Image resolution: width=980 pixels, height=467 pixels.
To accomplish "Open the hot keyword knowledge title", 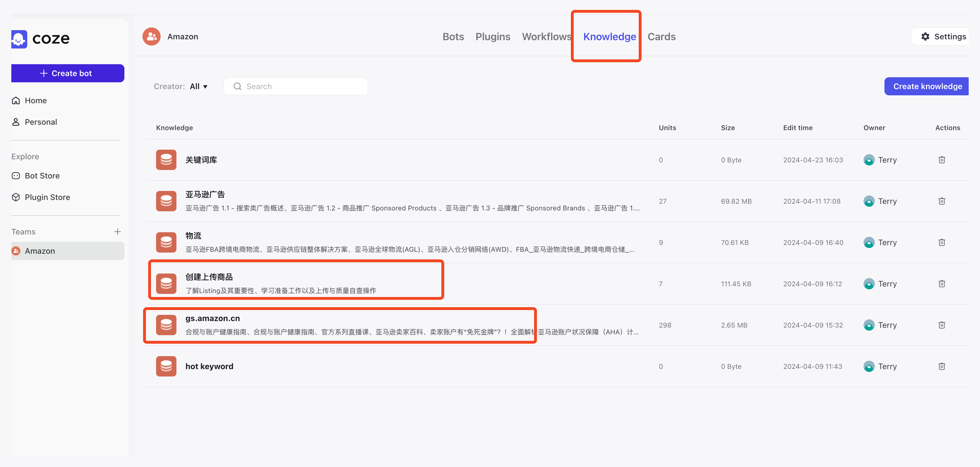I will point(209,366).
